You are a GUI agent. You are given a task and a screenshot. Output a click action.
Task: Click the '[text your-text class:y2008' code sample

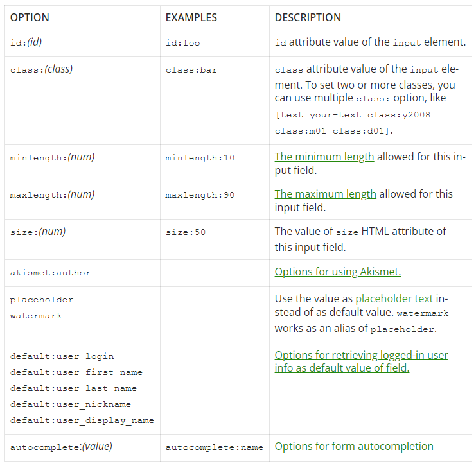353,115
